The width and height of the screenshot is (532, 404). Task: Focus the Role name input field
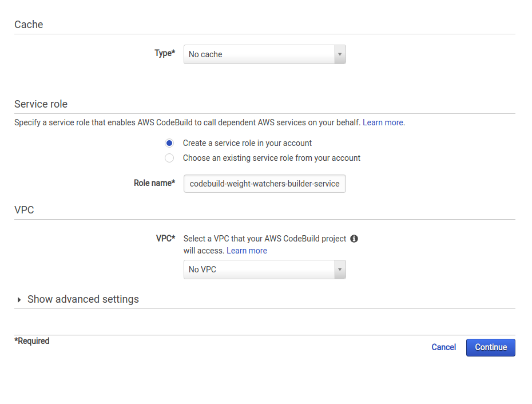point(265,184)
